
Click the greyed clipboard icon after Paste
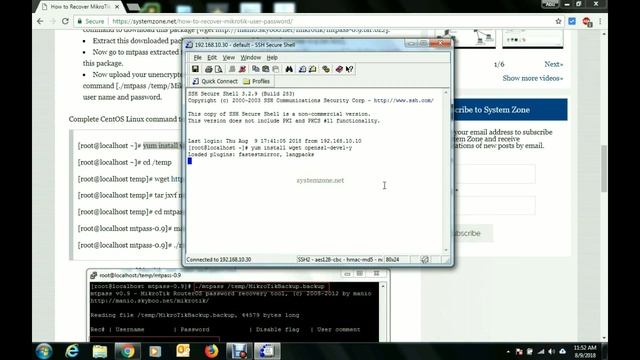(x=276, y=69)
